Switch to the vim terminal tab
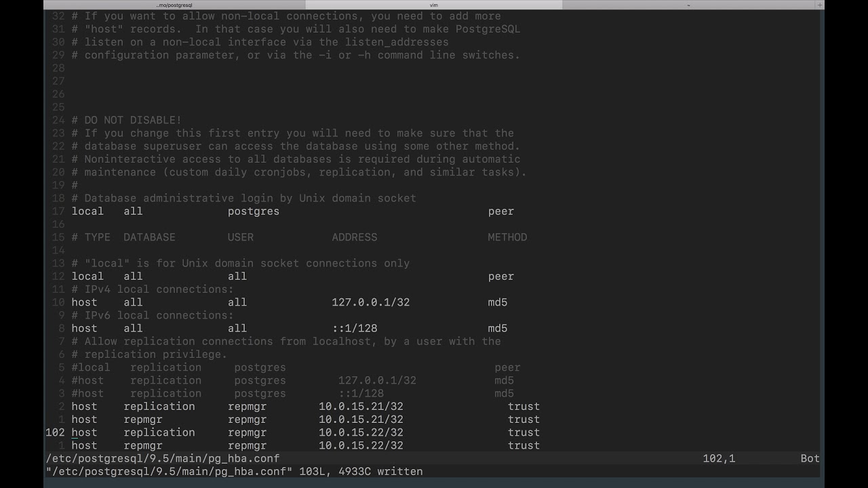This screenshot has height=488, width=868. pyautogui.click(x=434, y=5)
